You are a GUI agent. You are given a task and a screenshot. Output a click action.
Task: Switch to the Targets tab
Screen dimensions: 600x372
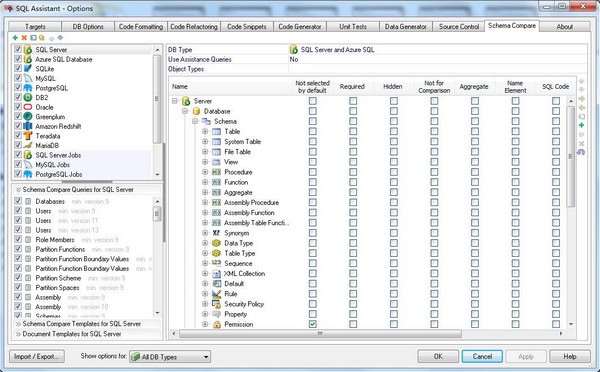tap(35, 26)
